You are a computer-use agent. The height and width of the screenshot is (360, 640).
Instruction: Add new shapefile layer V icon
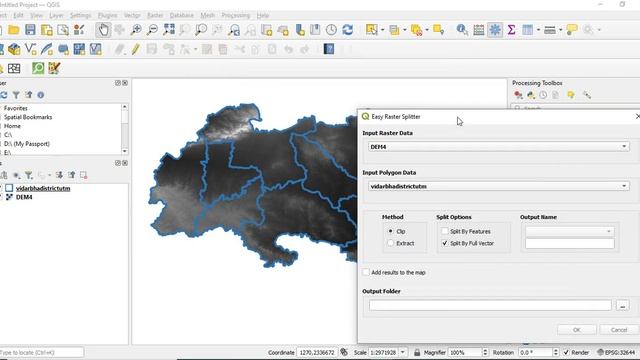click(30, 49)
